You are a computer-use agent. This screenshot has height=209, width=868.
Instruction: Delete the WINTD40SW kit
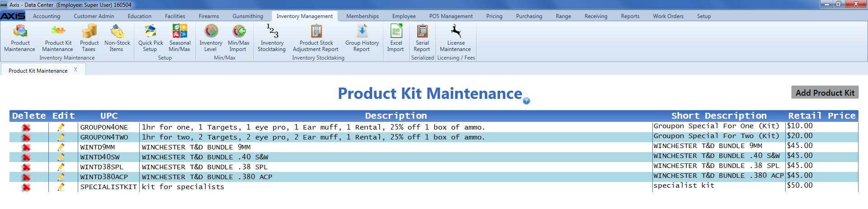pos(27,157)
